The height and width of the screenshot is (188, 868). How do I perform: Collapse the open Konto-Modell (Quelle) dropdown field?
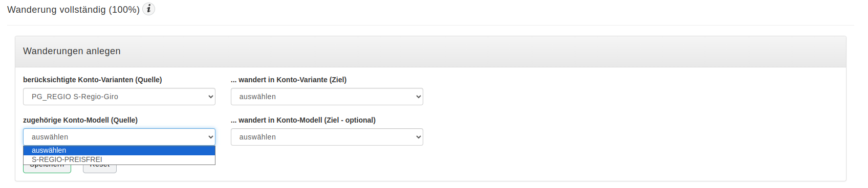119,137
